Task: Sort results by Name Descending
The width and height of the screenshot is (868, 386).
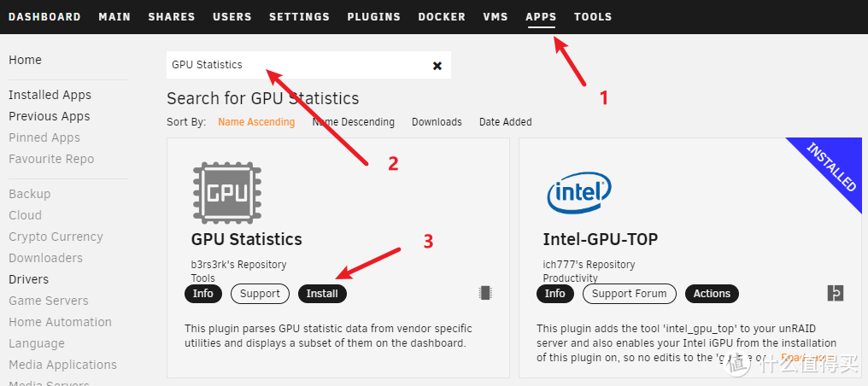Action: [x=354, y=122]
